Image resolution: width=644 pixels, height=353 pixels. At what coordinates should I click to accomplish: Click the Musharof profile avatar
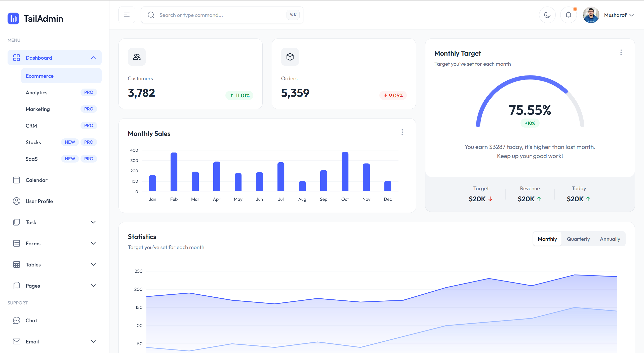click(591, 15)
